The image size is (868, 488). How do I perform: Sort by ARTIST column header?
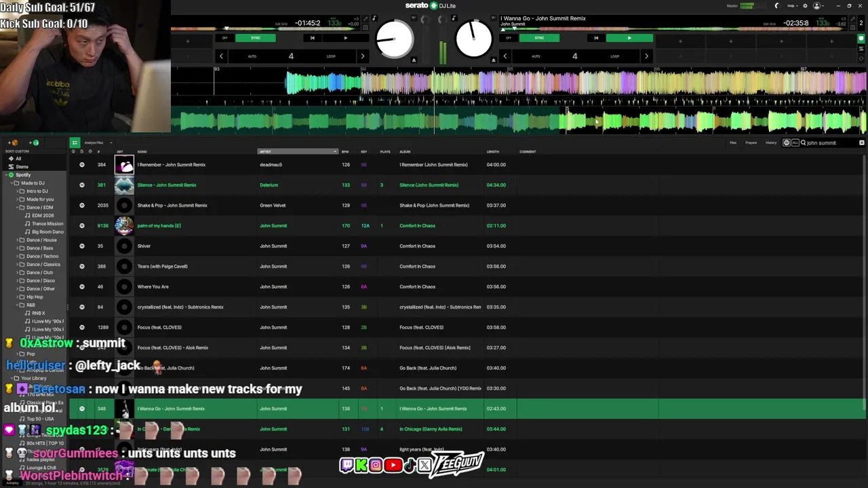click(x=298, y=152)
